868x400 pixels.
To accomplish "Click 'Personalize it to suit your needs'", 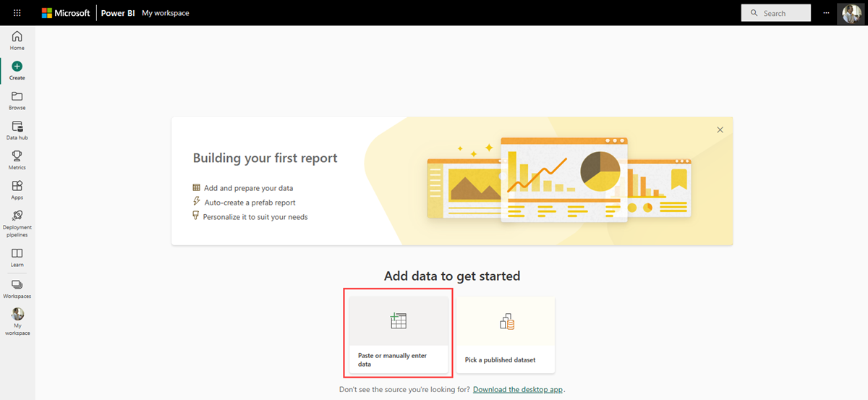I will point(255,217).
